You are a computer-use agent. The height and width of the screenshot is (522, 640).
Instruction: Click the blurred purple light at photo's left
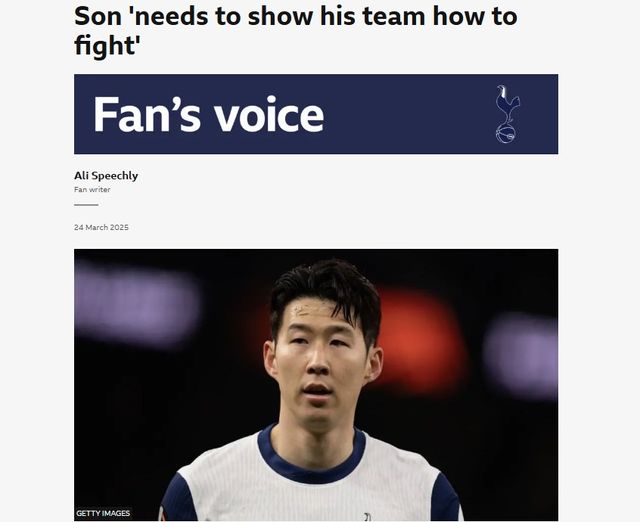pos(137,305)
